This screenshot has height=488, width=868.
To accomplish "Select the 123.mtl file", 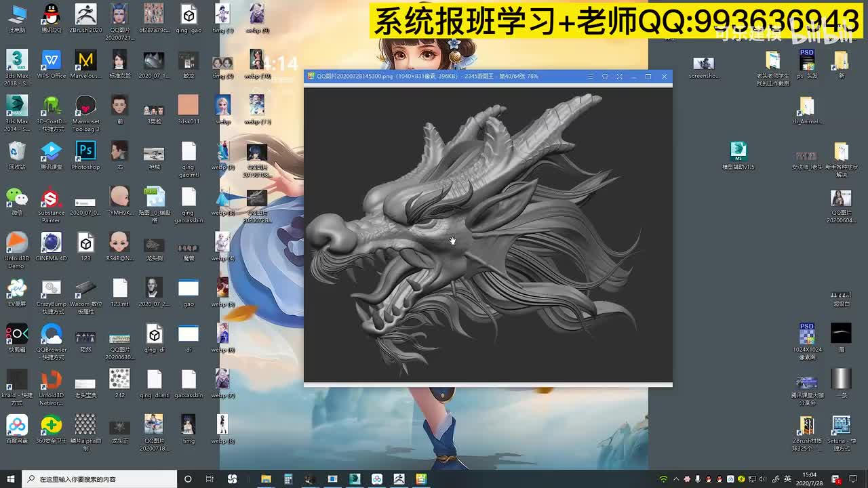I will pos(119,293).
